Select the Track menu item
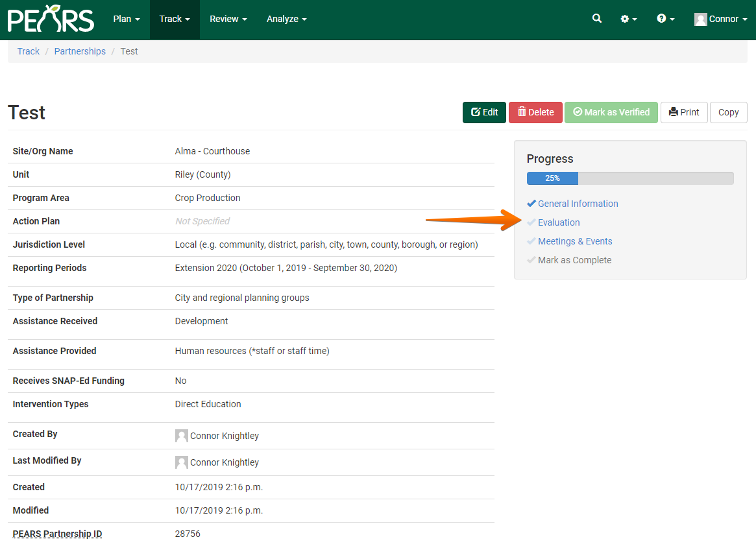Viewport: 756px width, 546px height. (174, 19)
